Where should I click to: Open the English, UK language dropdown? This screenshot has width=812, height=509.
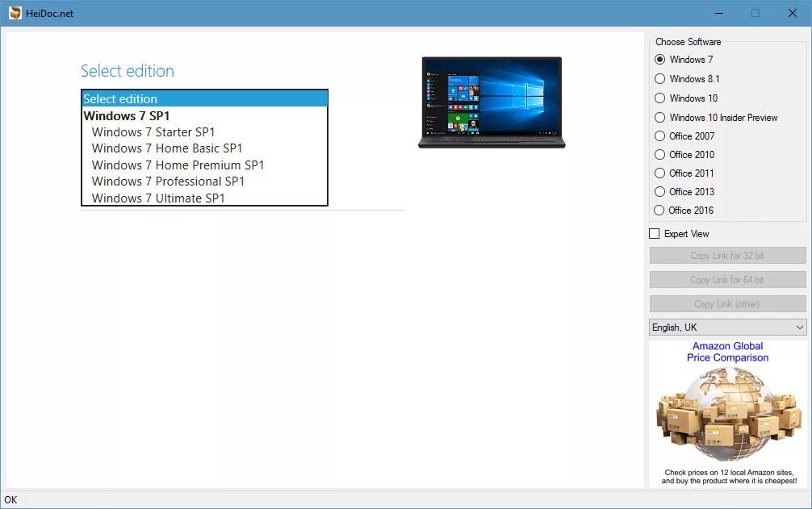coord(727,328)
